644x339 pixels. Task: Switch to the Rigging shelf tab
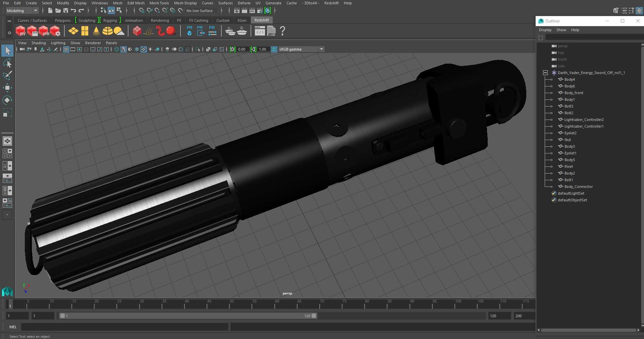click(110, 20)
